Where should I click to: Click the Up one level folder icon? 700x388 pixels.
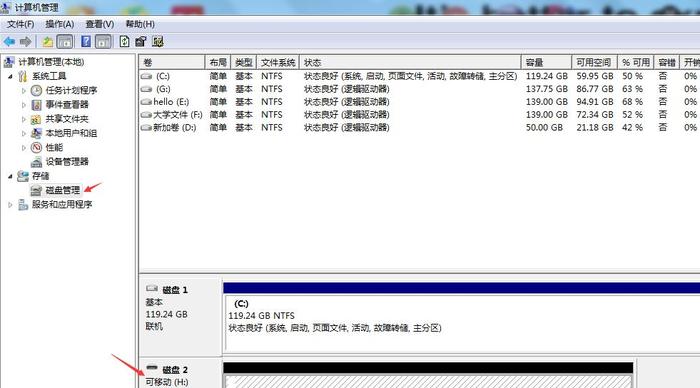[x=47, y=42]
